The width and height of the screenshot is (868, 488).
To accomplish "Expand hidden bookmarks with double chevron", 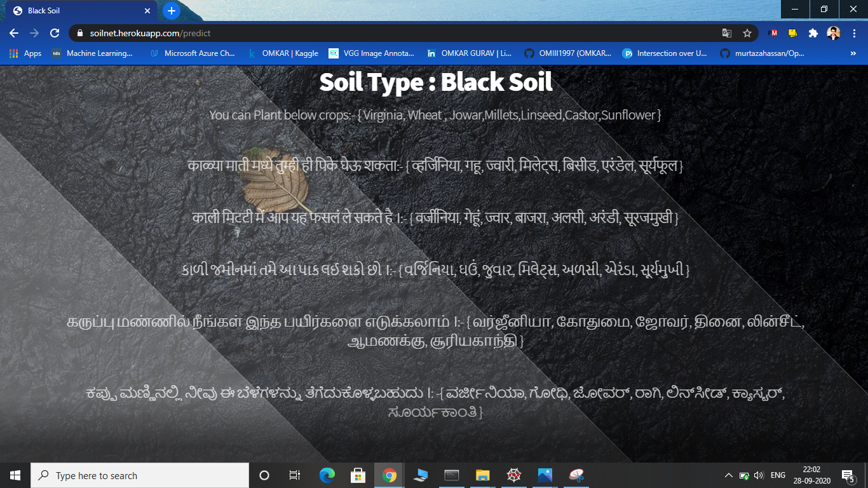I will [x=853, y=53].
